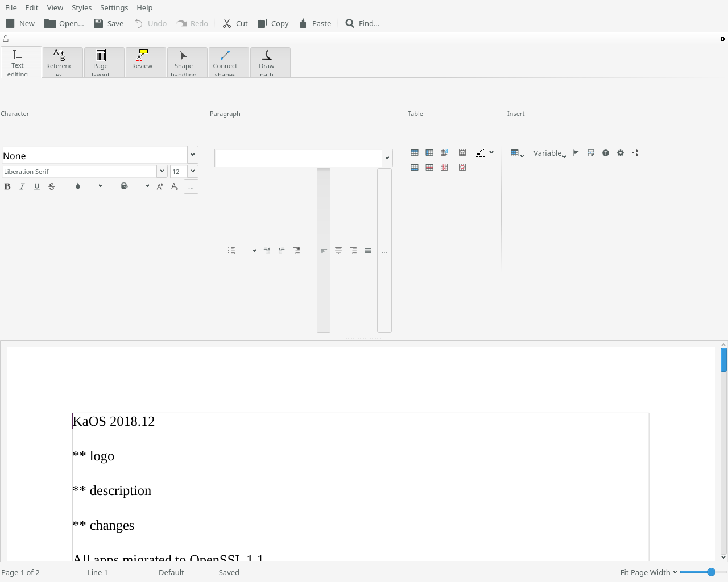This screenshot has width=728, height=582.
Task: Open the Styles menu
Action: point(81,7)
